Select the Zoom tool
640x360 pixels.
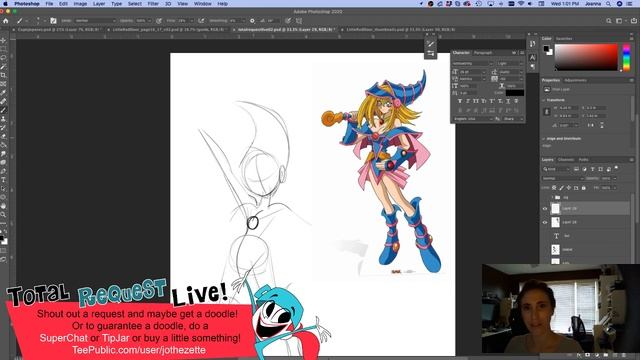point(3,215)
